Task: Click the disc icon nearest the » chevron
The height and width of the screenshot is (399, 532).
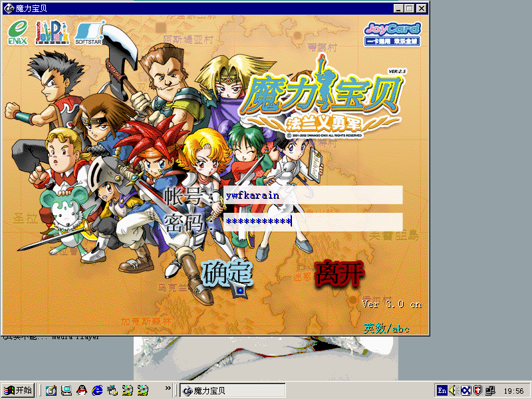Action: point(143,390)
